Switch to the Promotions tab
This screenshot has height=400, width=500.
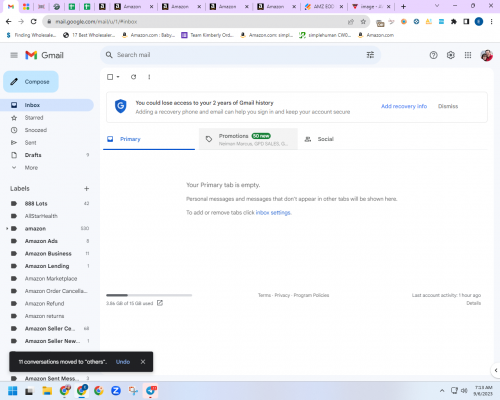click(x=248, y=139)
